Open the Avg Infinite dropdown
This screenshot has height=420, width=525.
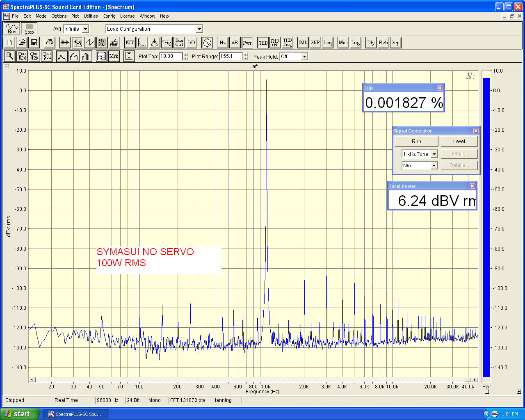(x=85, y=29)
